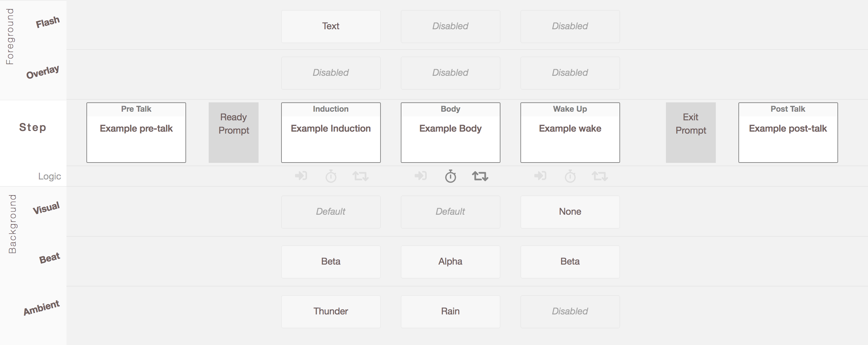Screen dimensions: 868x345
Task: Select the Ready Prompt block
Action: [x=234, y=133]
